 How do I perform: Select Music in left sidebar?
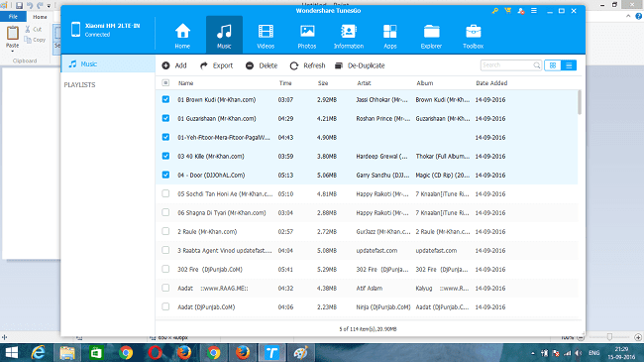click(108, 64)
